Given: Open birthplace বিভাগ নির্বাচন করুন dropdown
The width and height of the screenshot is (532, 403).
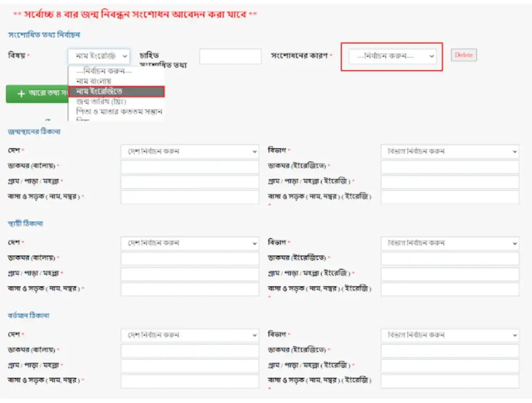Looking at the screenshot, I should pyautogui.click(x=450, y=151).
